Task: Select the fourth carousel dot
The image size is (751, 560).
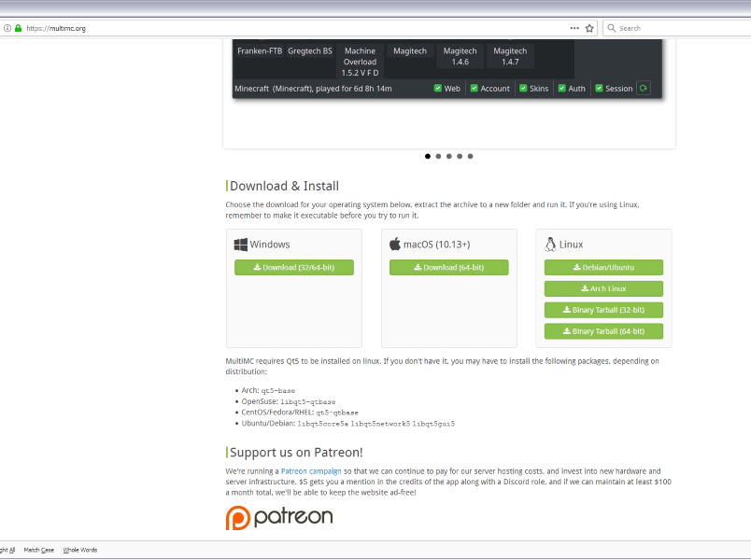Action: [x=460, y=156]
